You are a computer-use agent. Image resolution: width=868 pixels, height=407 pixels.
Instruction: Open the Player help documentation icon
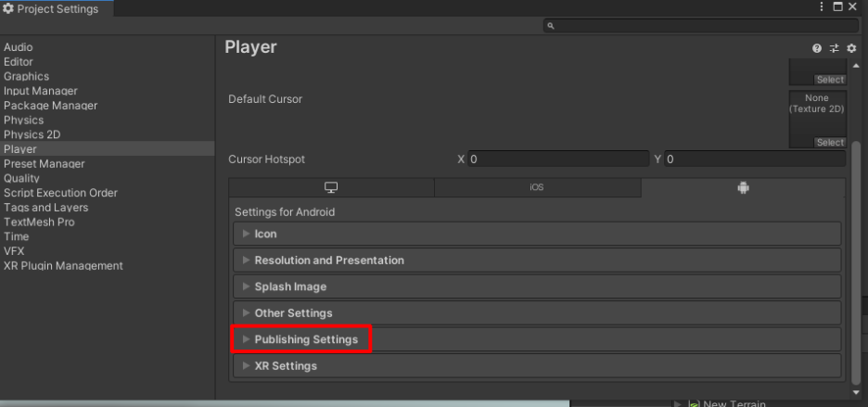(x=816, y=48)
